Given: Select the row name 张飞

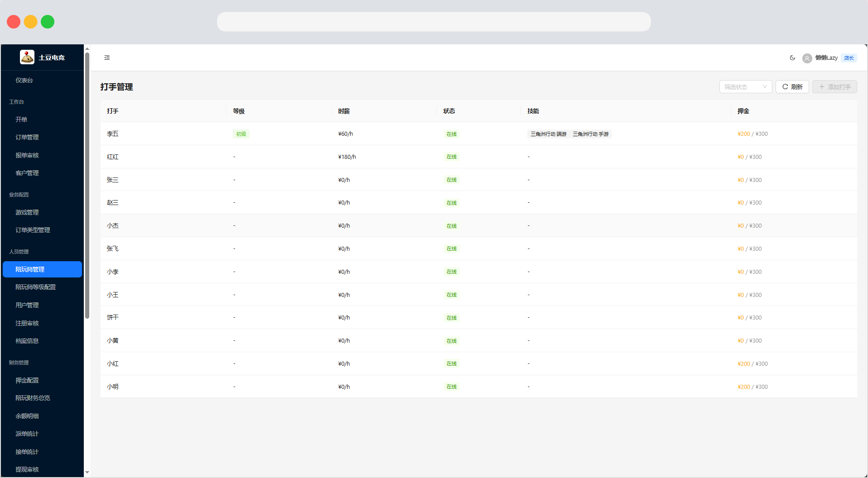Looking at the screenshot, I should point(113,249).
